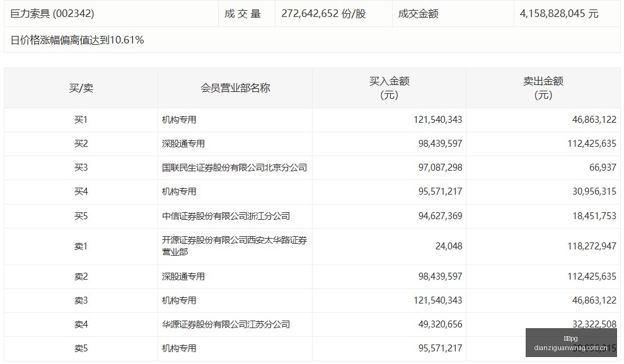The width and height of the screenshot is (624, 364).
Task: Click 深股通专用 in the 卖2 row
Action: [x=183, y=276]
